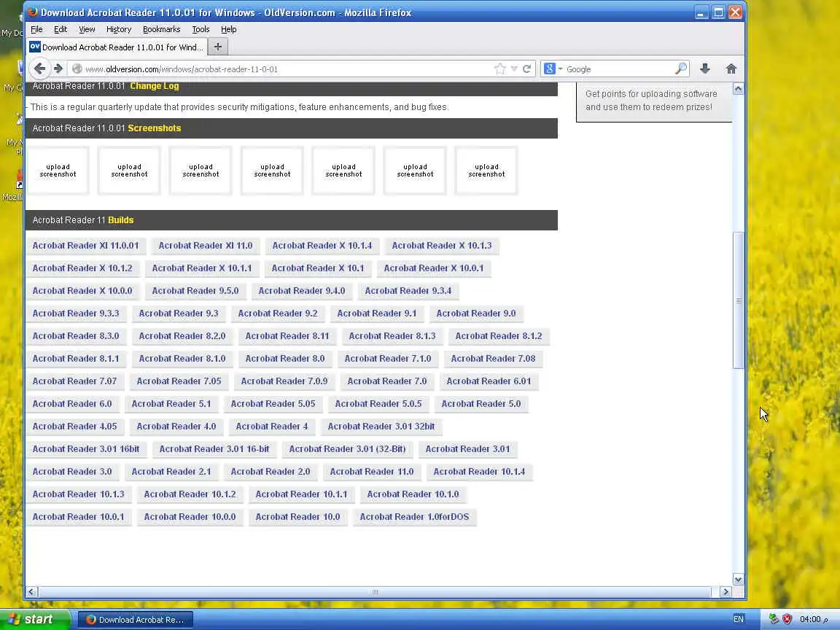Open the Tools menu
840x630 pixels.
point(201,29)
